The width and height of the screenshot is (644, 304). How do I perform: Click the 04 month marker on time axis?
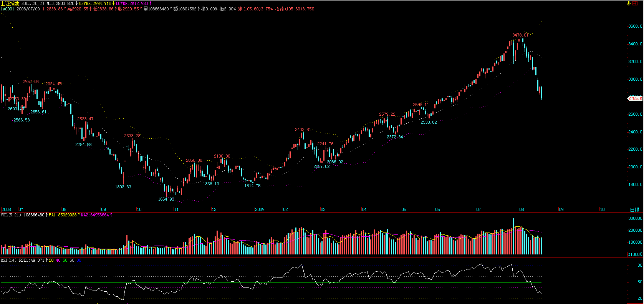point(364,210)
